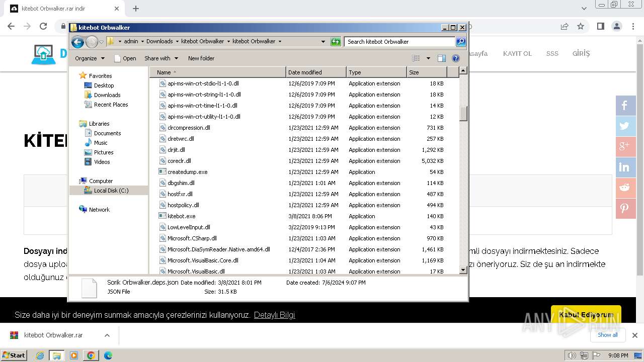Change view with the views icon
This screenshot has width=644, height=362.
416,58
